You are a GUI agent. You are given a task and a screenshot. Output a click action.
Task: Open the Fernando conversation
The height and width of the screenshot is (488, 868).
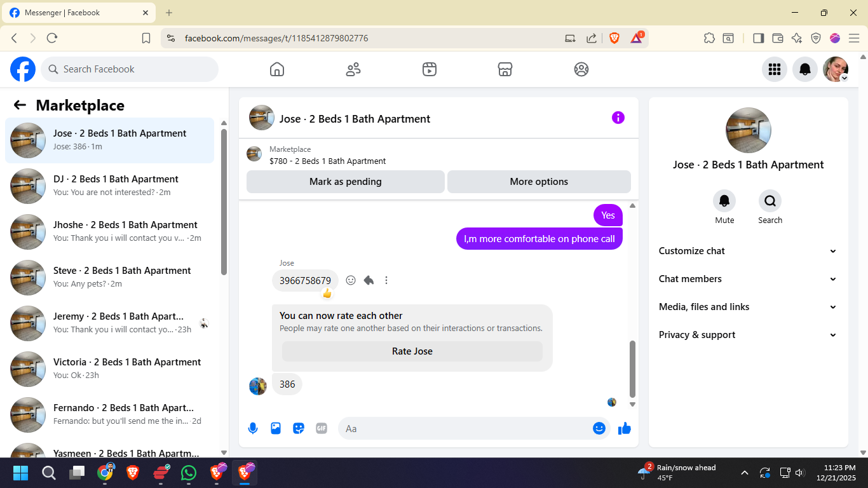(x=110, y=415)
